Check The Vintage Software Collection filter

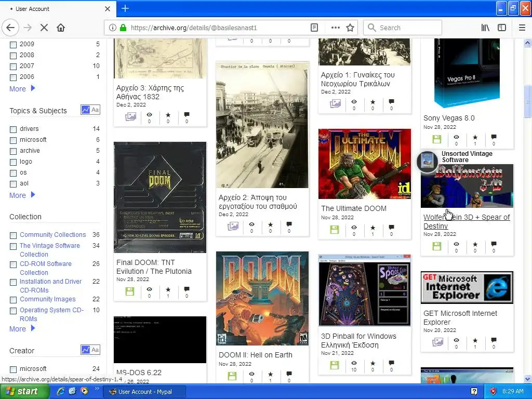13,246
